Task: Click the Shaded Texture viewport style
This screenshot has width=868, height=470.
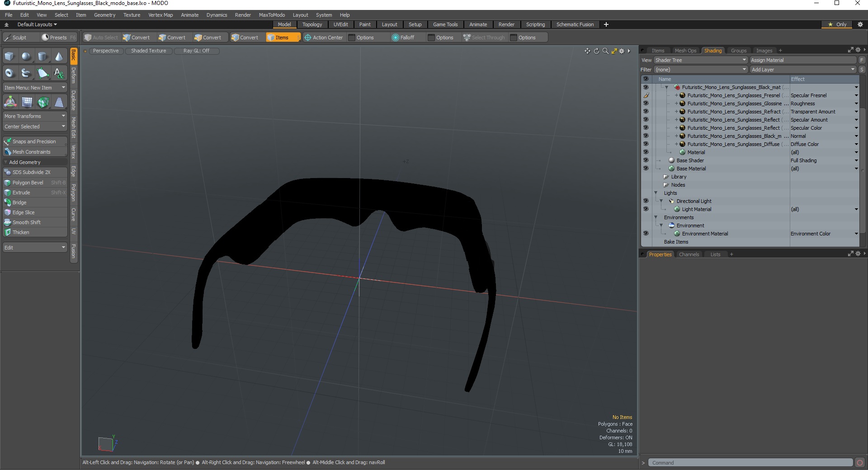Action: tap(148, 51)
